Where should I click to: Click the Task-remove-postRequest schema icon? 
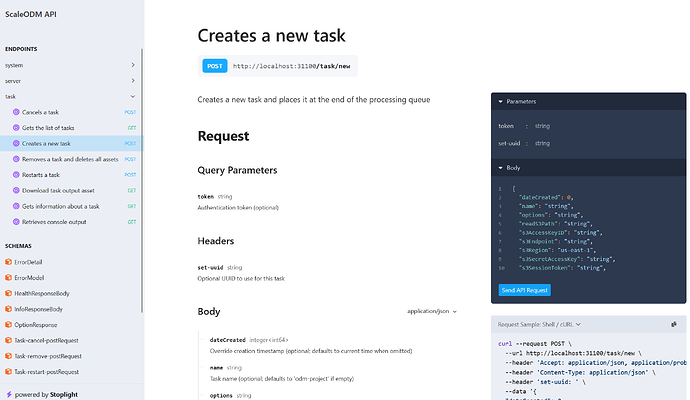[x=8, y=356]
